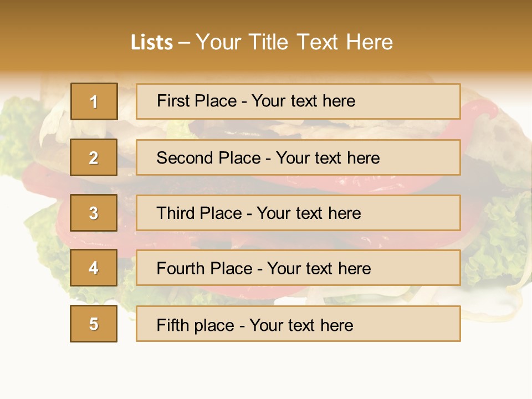This screenshot has width=532, height=399.
Task: Click the bold word Lists in title
Action: (152, 43)
